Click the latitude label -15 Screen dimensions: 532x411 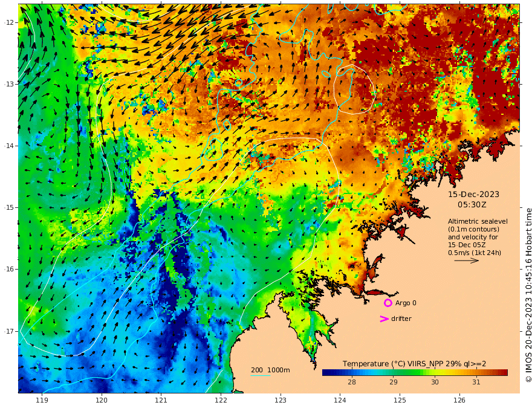coord(8,207)
